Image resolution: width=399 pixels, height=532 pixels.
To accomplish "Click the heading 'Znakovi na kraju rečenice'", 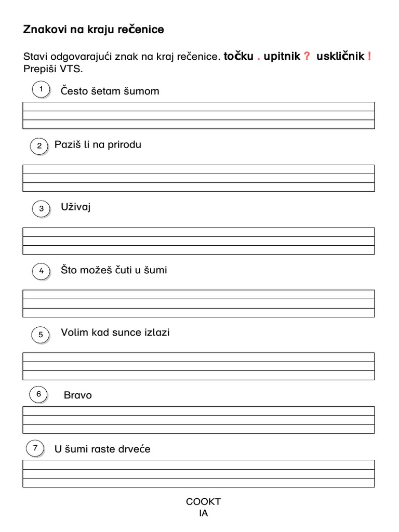I will [x=94, y=30].
